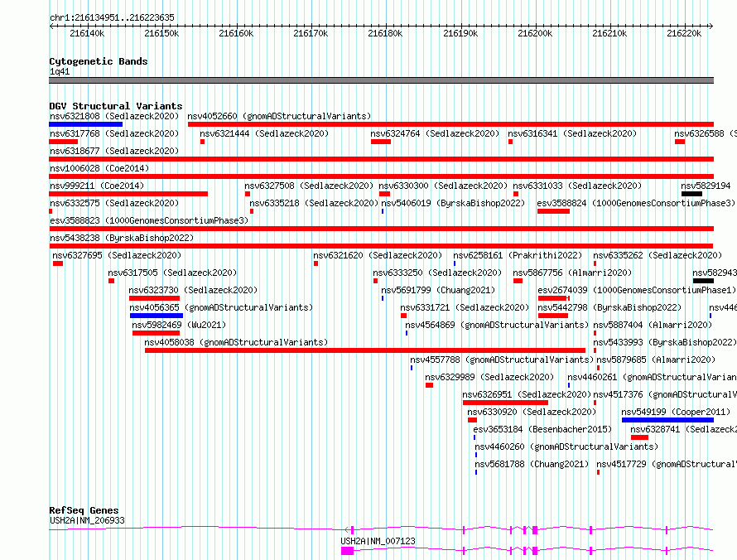Image resolution: width=737 pixels, height=560 pixels.
Task: Click the blue bar under nsv4056365
Action: coord(157,316)
